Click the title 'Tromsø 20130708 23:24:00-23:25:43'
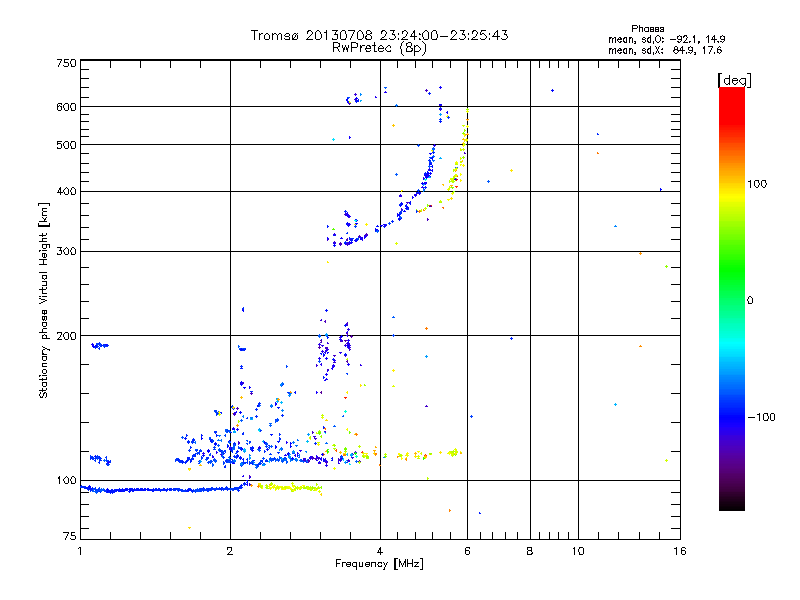The image size is (800, 600). click(x=379, y=35)
